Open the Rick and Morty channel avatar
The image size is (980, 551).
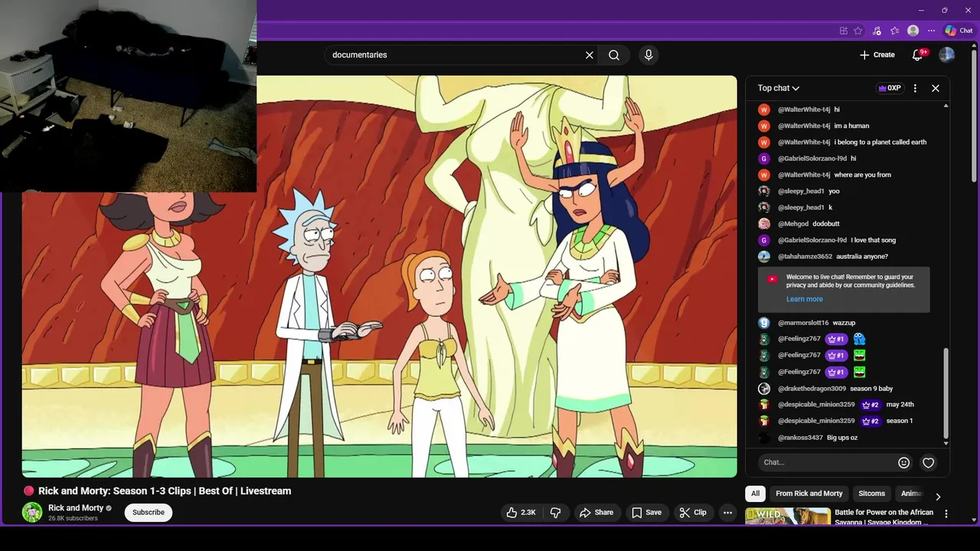(32, 512)
